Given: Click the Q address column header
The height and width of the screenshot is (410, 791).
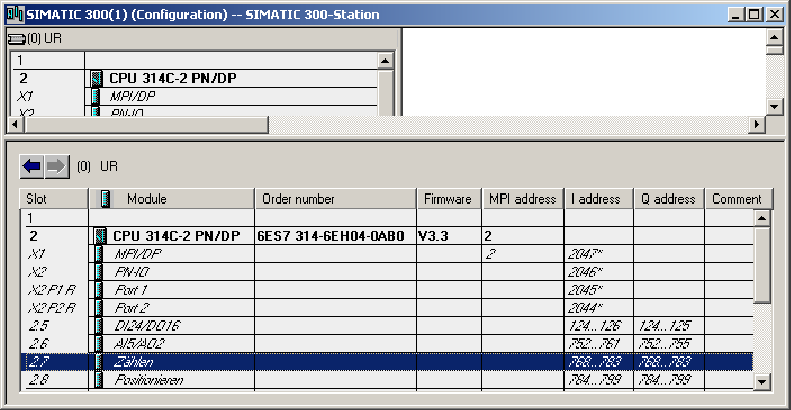Looking at the screenshot, I should (x=669, y=199).
